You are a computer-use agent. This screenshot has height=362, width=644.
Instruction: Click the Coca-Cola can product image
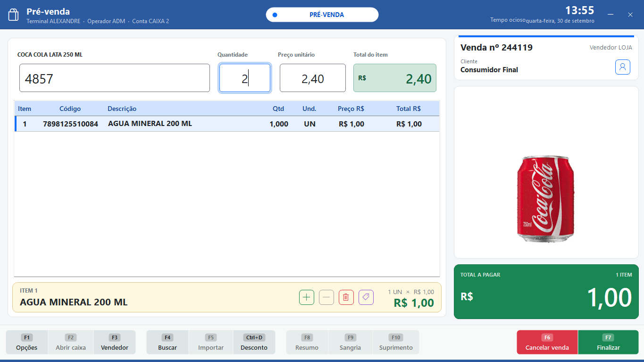pyautogui.click(x=546, y=199)
